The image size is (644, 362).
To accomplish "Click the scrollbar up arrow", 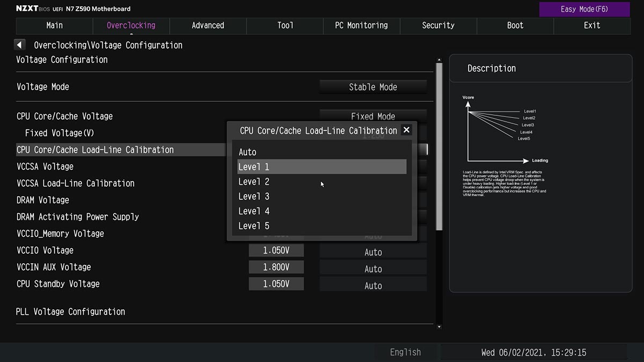I will (x=439, y=60).
